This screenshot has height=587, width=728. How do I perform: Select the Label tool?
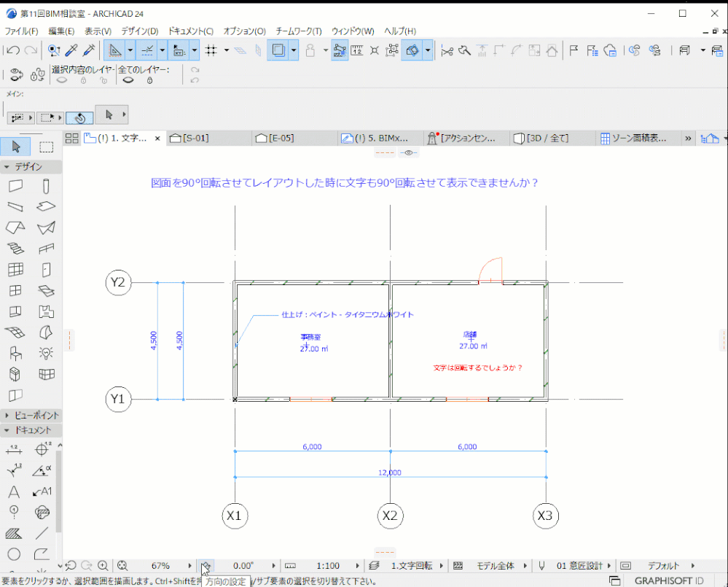coord(42,491)
